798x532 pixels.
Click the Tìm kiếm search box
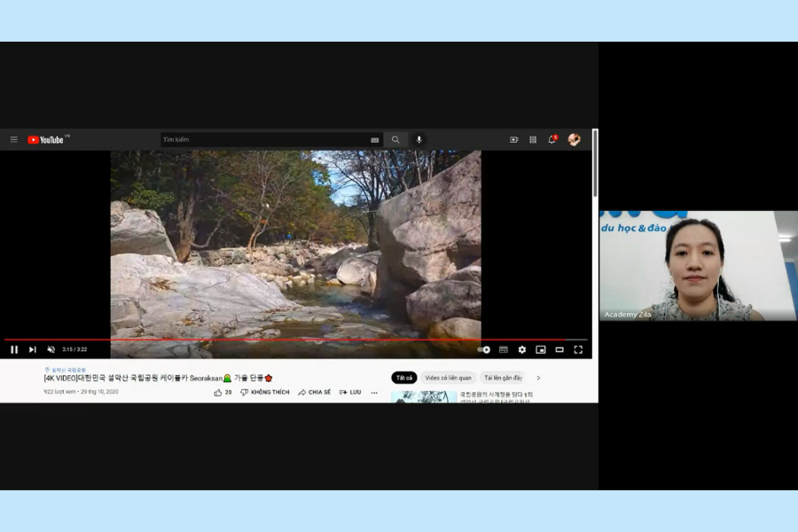coord(266,139)
